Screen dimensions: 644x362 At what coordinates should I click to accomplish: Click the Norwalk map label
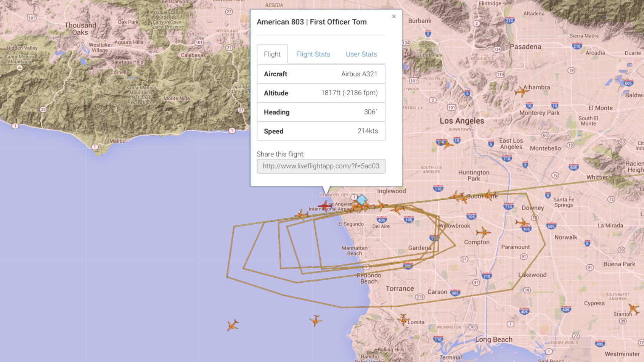click(566, 237)
